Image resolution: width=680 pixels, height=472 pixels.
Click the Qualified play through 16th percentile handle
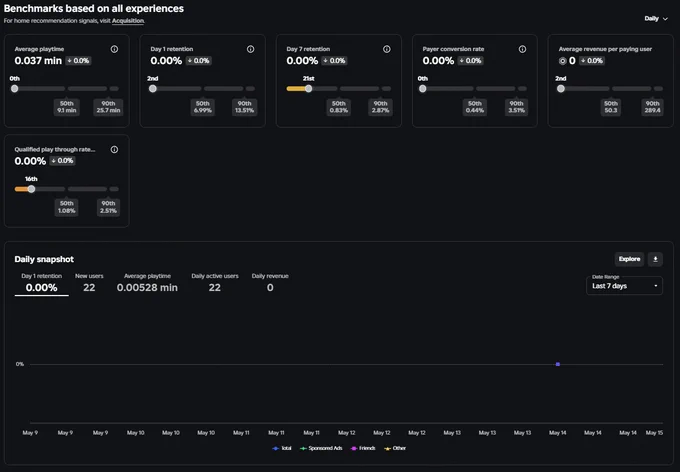click(31, 189)
